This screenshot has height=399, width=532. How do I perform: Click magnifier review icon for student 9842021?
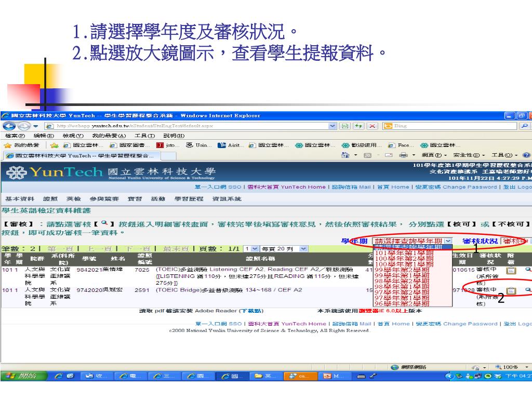(528, 270)
